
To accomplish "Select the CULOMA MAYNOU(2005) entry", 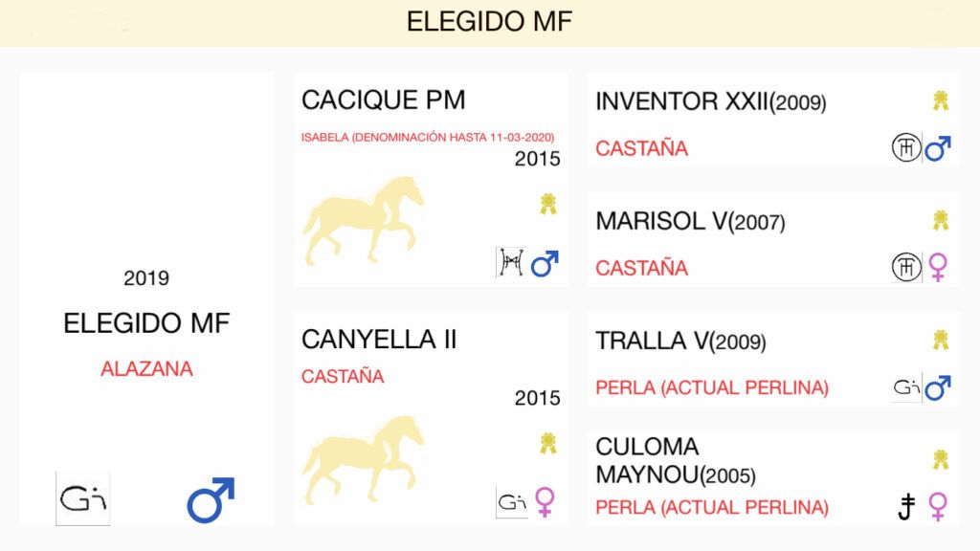I will [x=676, y=461].
